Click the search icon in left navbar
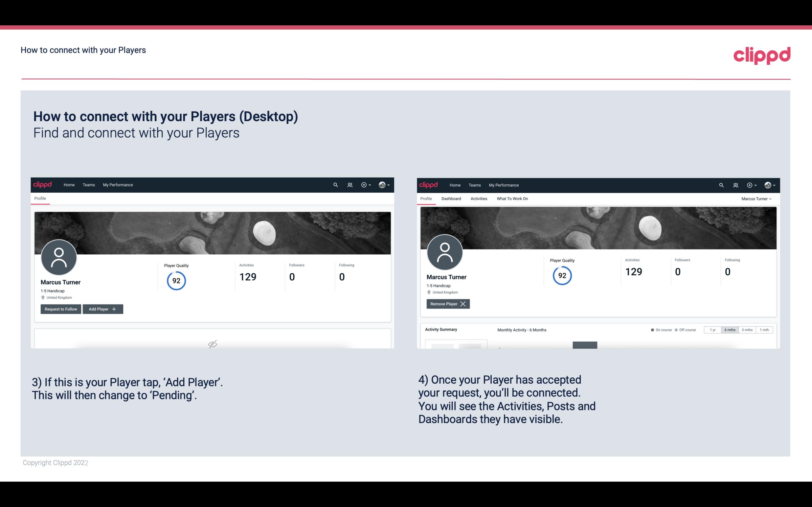This screenshot has height=507, width=812. pos(335,185)
